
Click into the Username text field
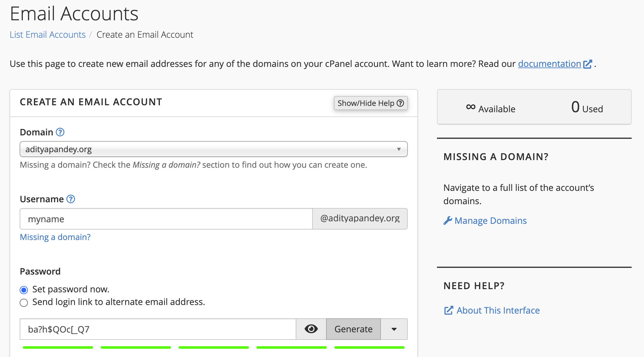pos(166,219)
